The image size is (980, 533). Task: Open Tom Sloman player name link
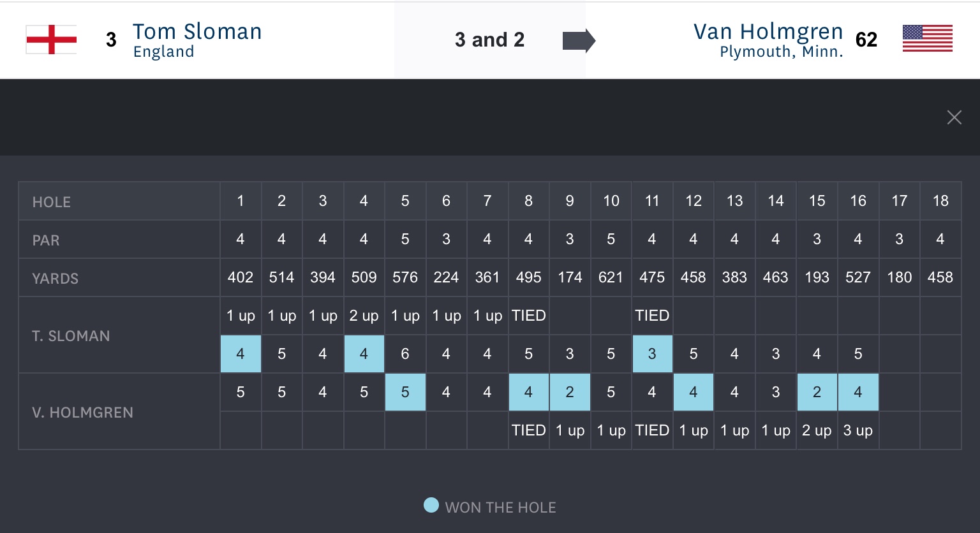pyautogui.click(x=197, y=32)
